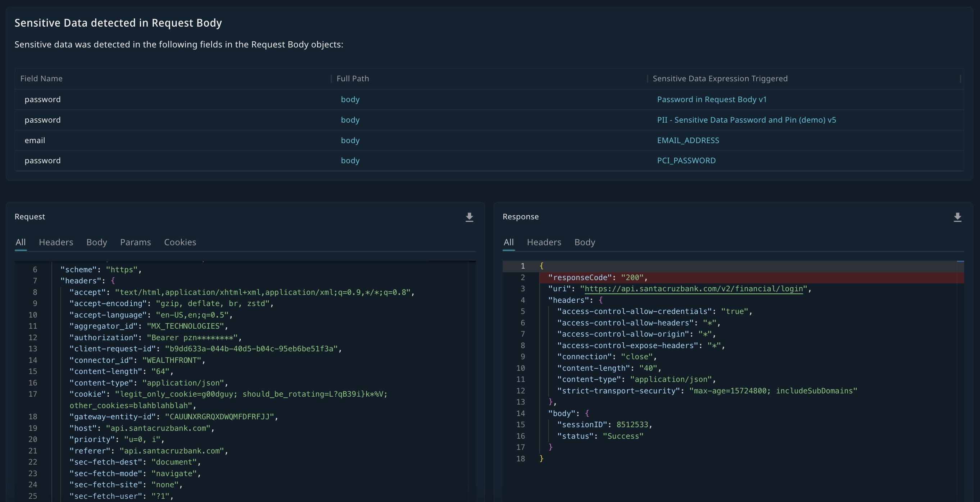This screenshot has width=980, height=502.
Task: Click the "sessionID": 8512533 line
Action: pos(605,424)
